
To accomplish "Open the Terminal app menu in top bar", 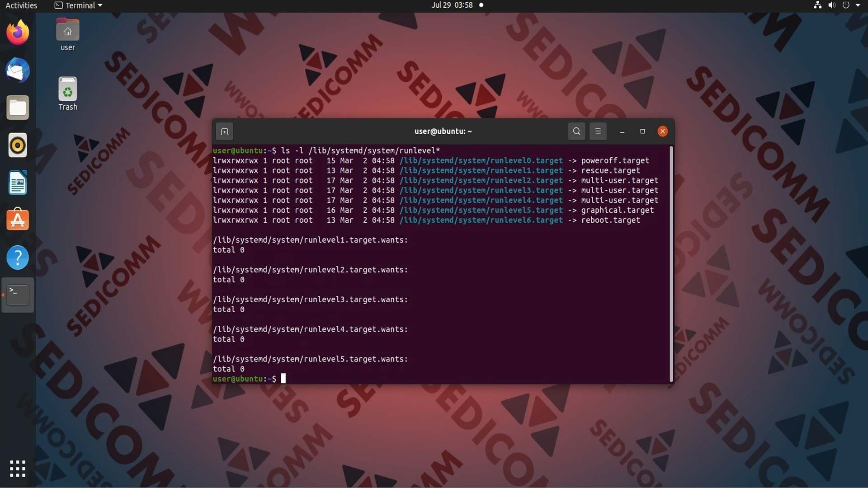I will pyautogui.click(x=79, y=5).
